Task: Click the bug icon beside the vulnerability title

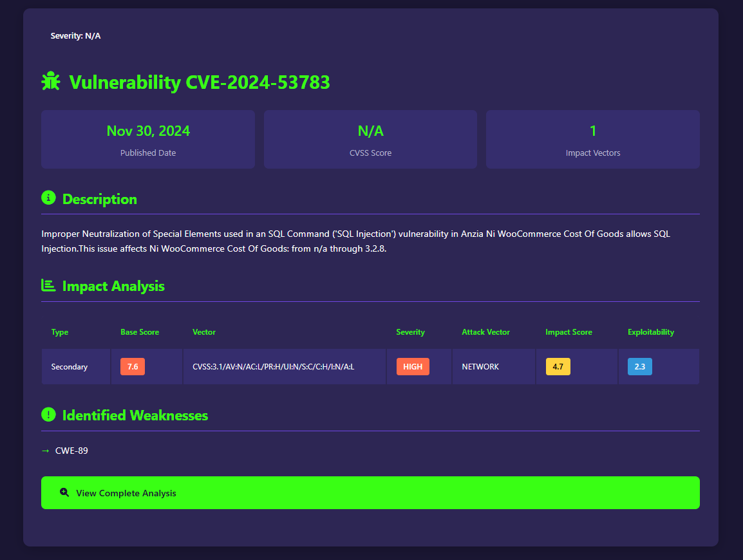Action: pyautogui.click(x=51, y=82)
